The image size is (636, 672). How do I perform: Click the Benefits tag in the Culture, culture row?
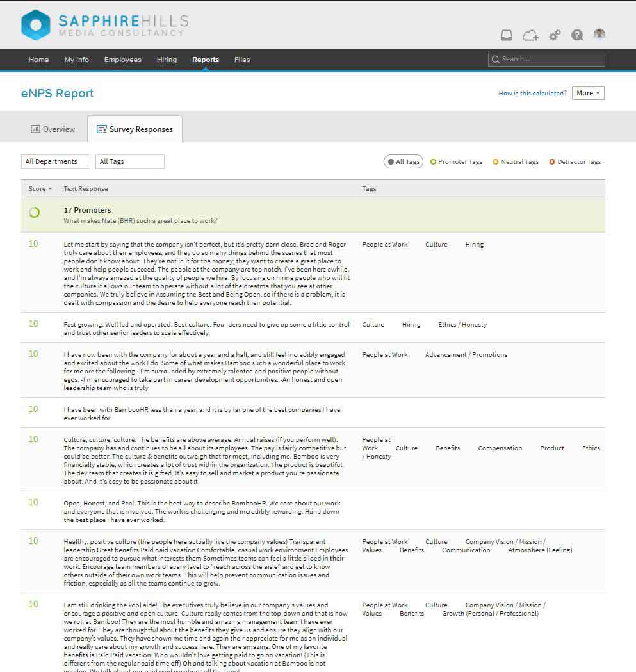click(x=448, y=448)
